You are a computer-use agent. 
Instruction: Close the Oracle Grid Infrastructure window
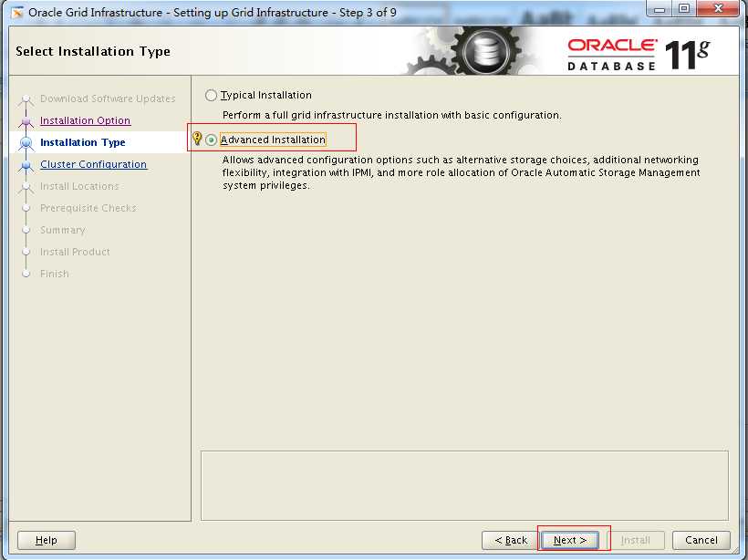719,9
